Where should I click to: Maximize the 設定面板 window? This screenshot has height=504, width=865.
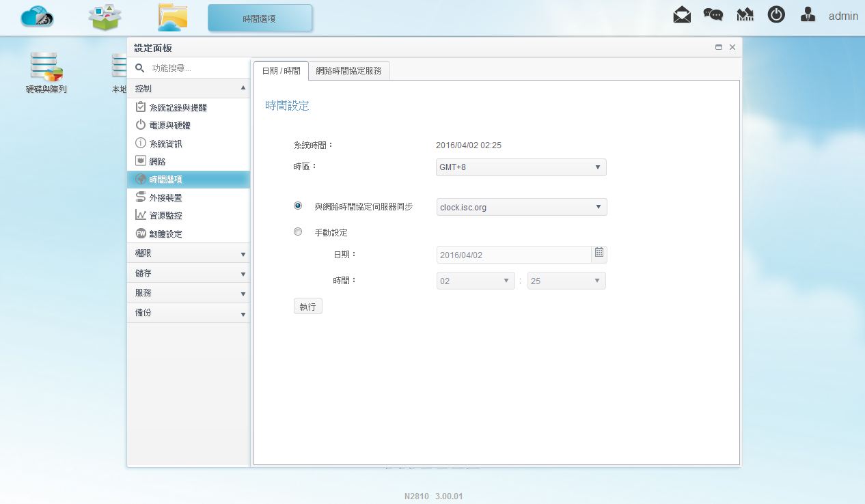[x=719, y=47]
